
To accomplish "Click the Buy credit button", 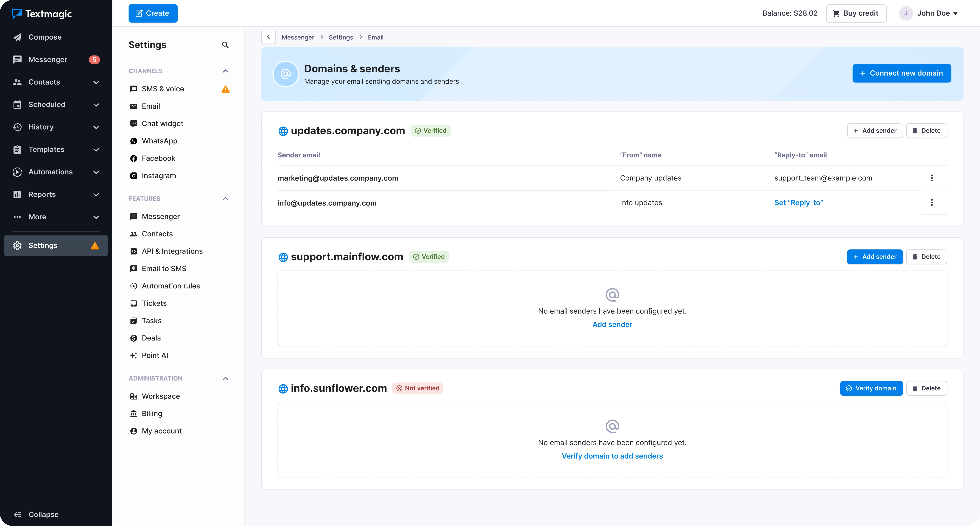I will [856, 13].
